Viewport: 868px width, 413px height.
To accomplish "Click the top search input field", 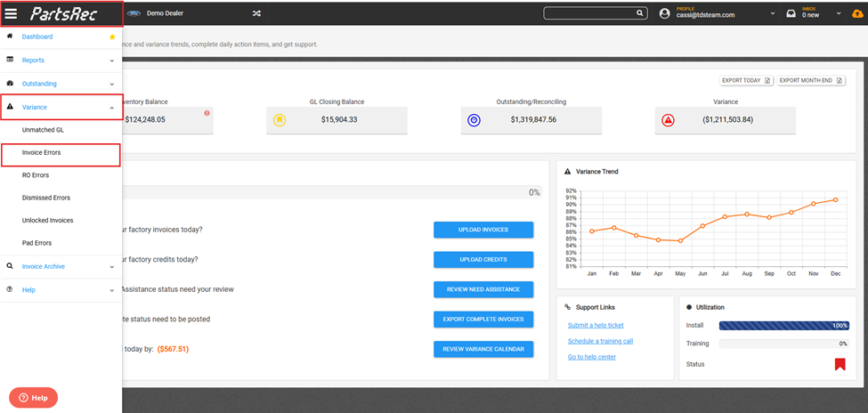I will [x=590, y=14].
